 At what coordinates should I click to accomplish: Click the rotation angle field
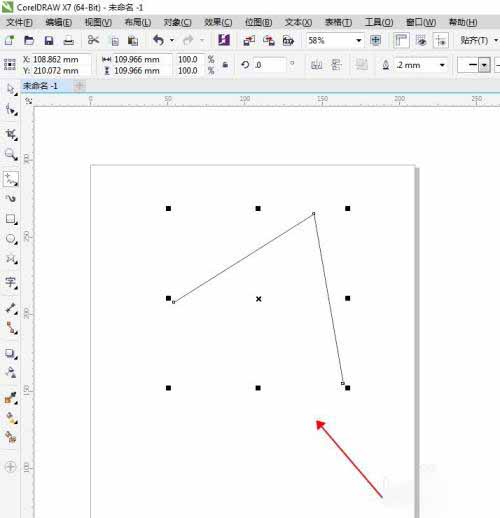tap(269, 65)
